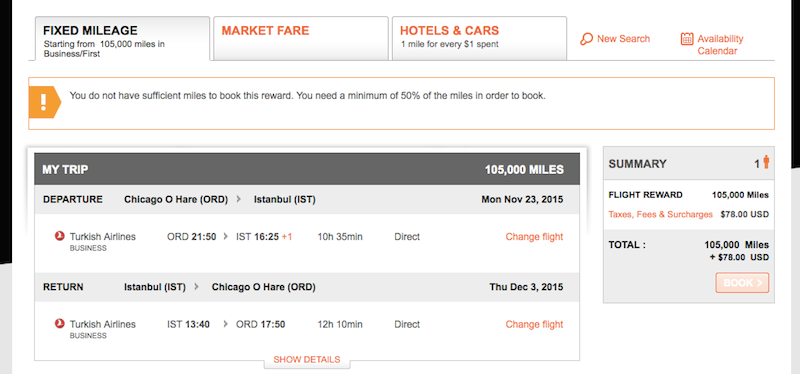Click the 12h 10min flight duration

340,325
